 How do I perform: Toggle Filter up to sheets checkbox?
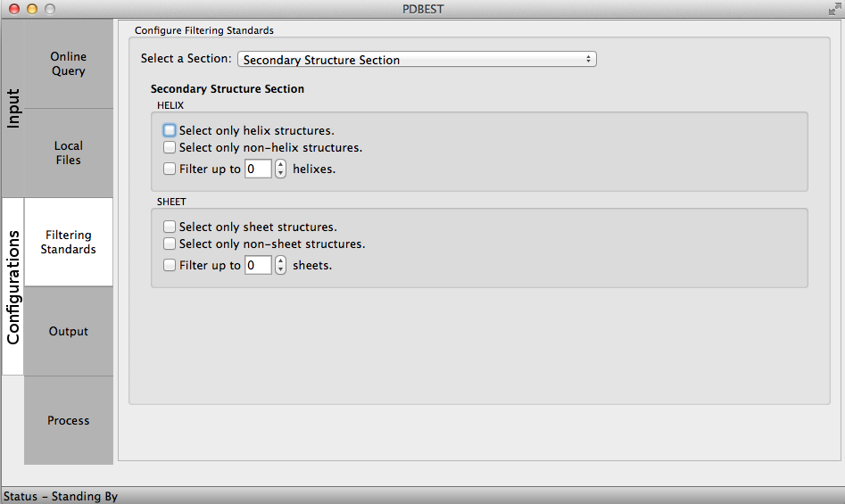point(170,265)
